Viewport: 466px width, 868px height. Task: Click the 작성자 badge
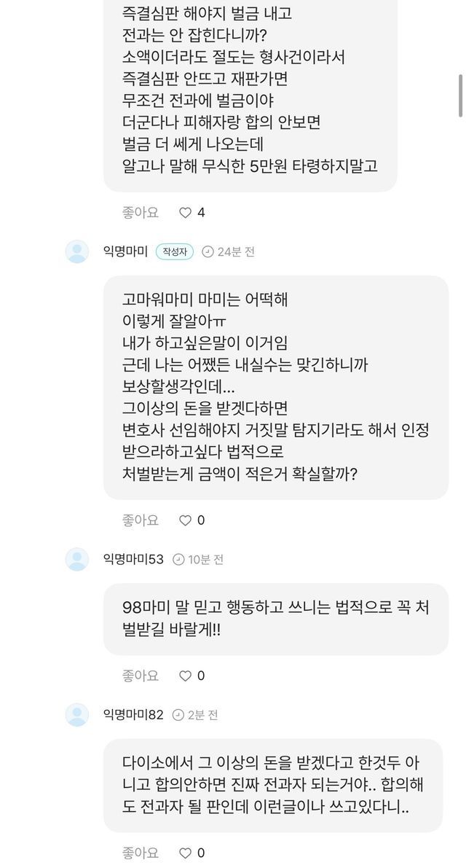point(175,252)
